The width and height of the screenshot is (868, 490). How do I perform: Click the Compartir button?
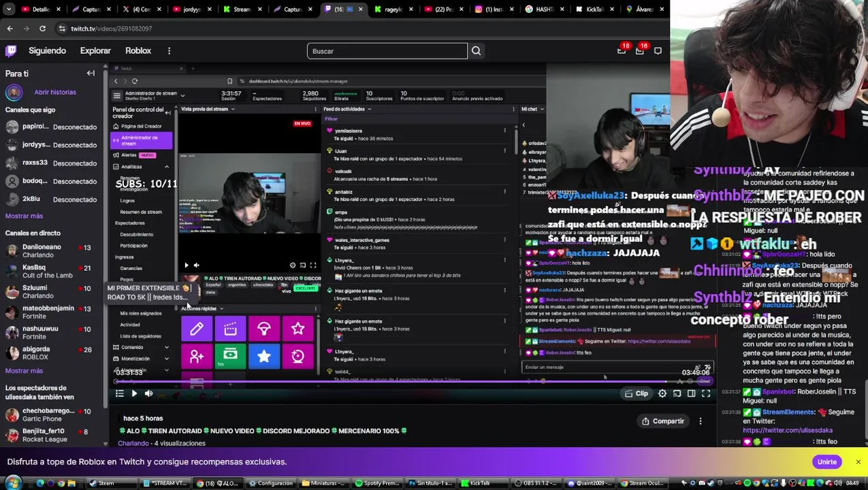(662, 421)
